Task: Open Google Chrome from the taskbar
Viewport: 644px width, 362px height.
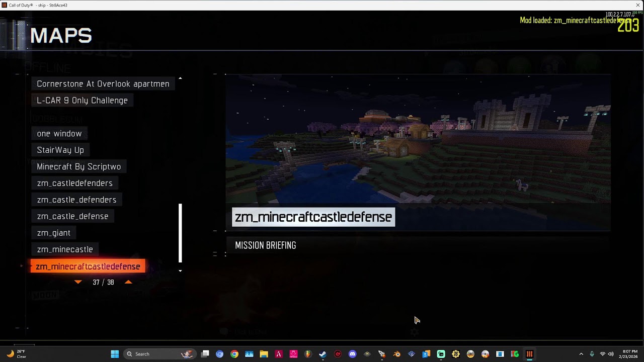Action: pyautogui.click(x=234, y=354)
